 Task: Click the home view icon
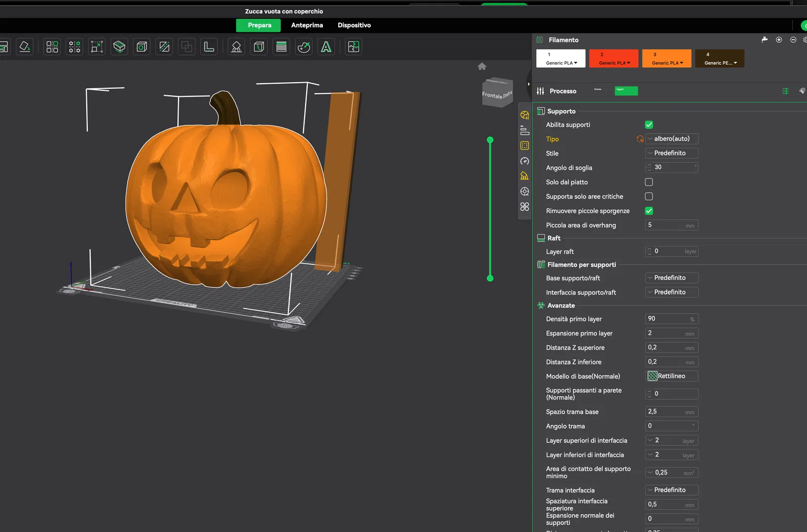(482, 67)
